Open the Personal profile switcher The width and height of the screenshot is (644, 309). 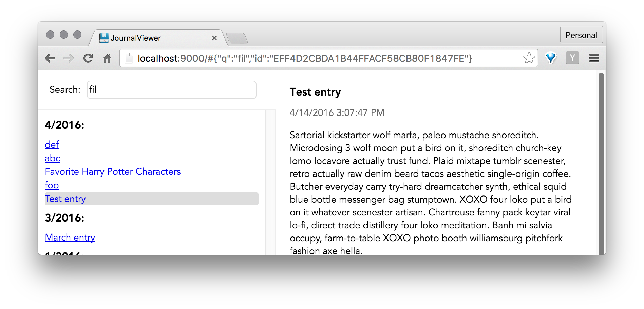581,35
